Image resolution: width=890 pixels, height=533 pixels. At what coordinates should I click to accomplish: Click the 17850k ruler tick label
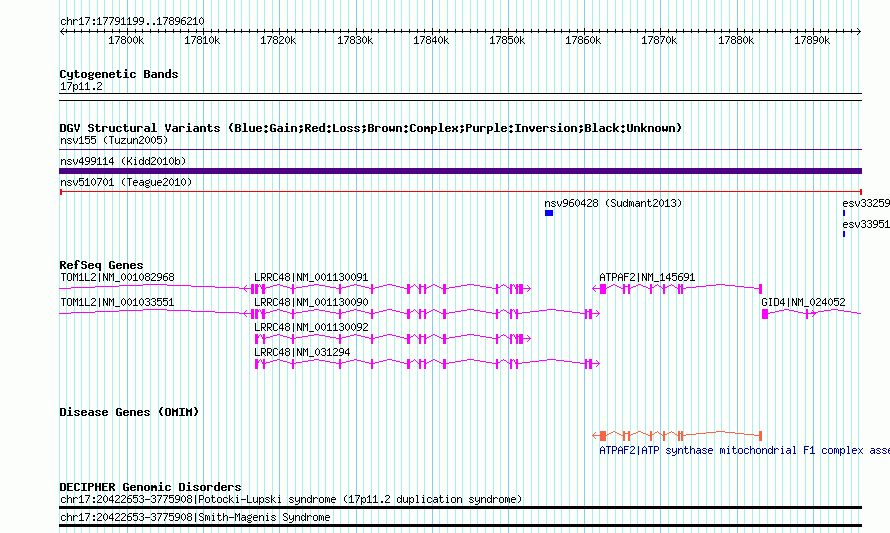[507, 41]
